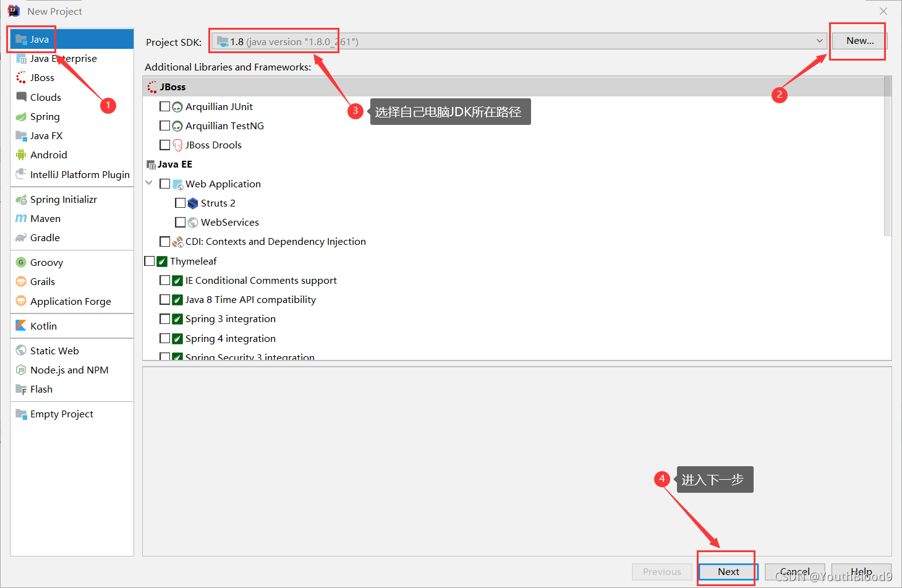Click the Static Web globe icon

(21, 351)
